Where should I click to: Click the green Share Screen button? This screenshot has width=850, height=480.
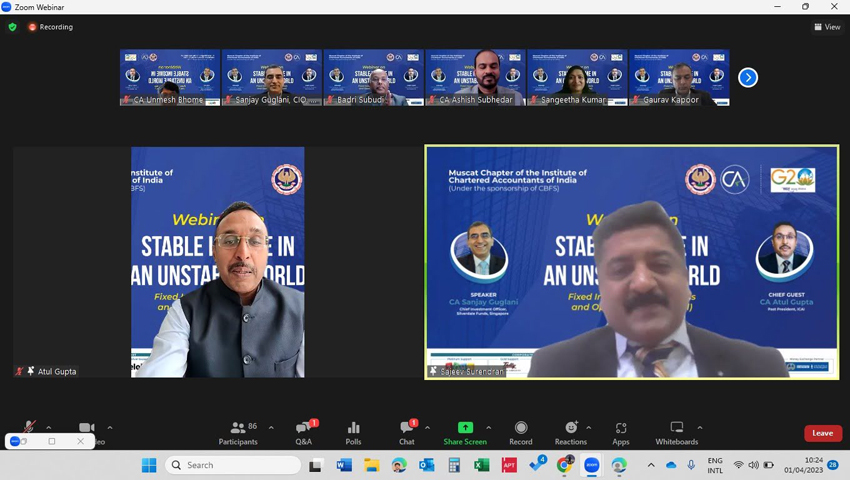coord(465,432)
